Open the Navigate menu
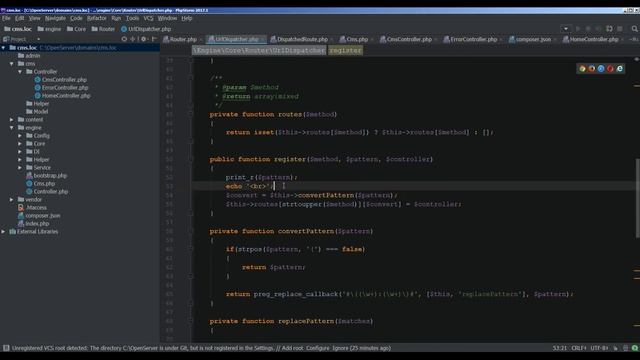This screenshot has height=360, width=640. [x=55, y=18]
